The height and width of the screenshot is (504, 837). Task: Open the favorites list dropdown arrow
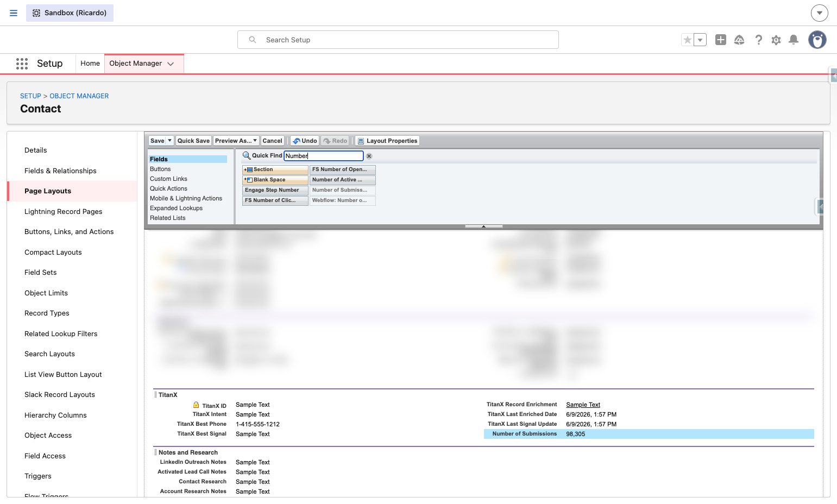point(700,40)
